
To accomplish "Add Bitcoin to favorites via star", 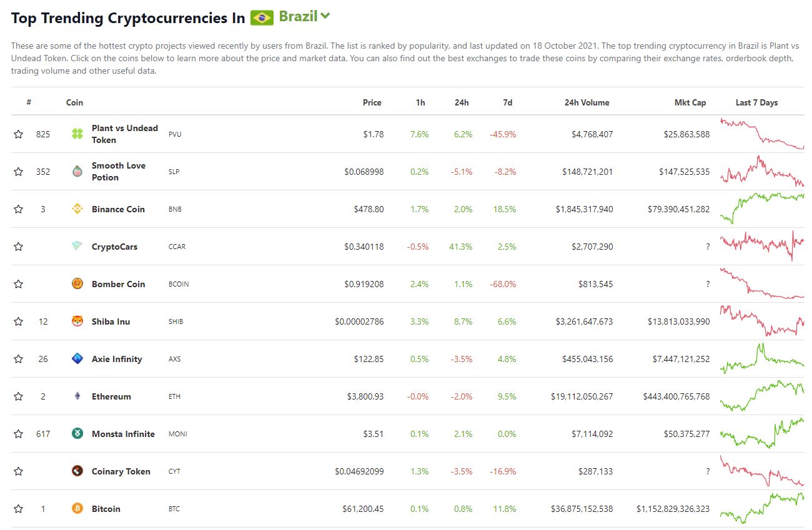I will [19, 508].
